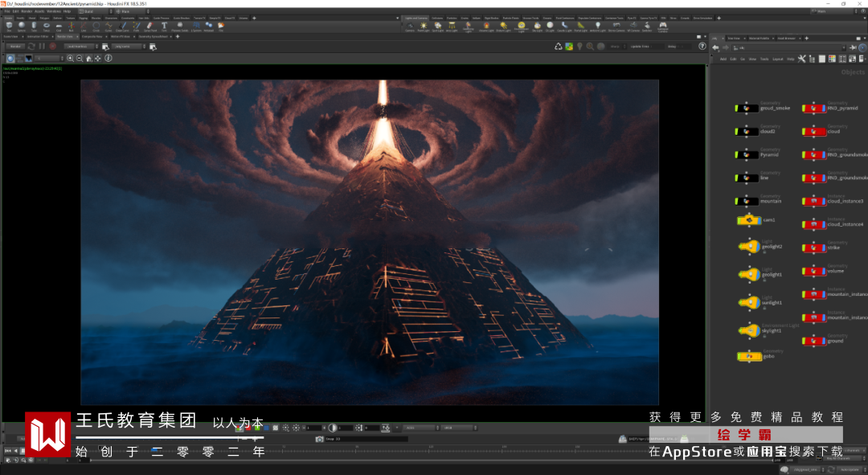Open the Assets menu

click(x=39, y=11)
